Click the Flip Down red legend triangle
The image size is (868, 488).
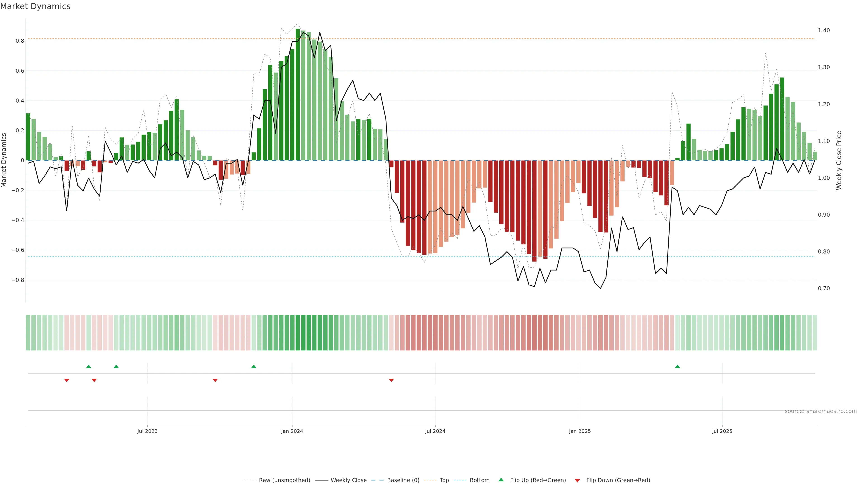(x=577, y=480)
